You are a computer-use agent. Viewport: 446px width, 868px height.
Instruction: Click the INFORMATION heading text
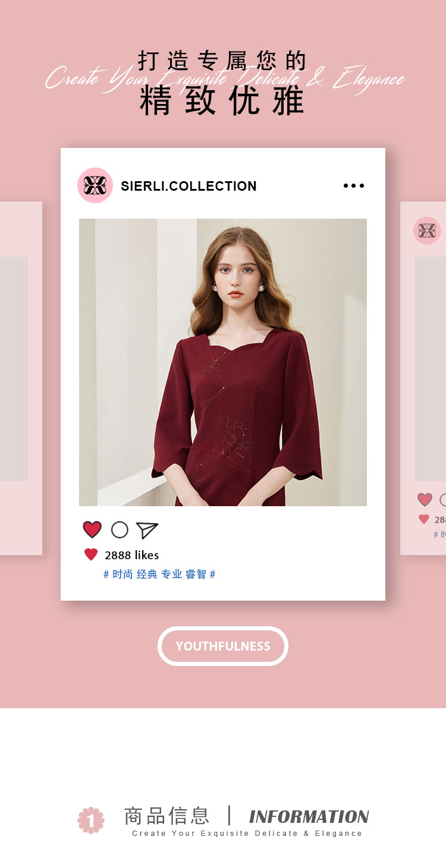[x=309, y=816]
